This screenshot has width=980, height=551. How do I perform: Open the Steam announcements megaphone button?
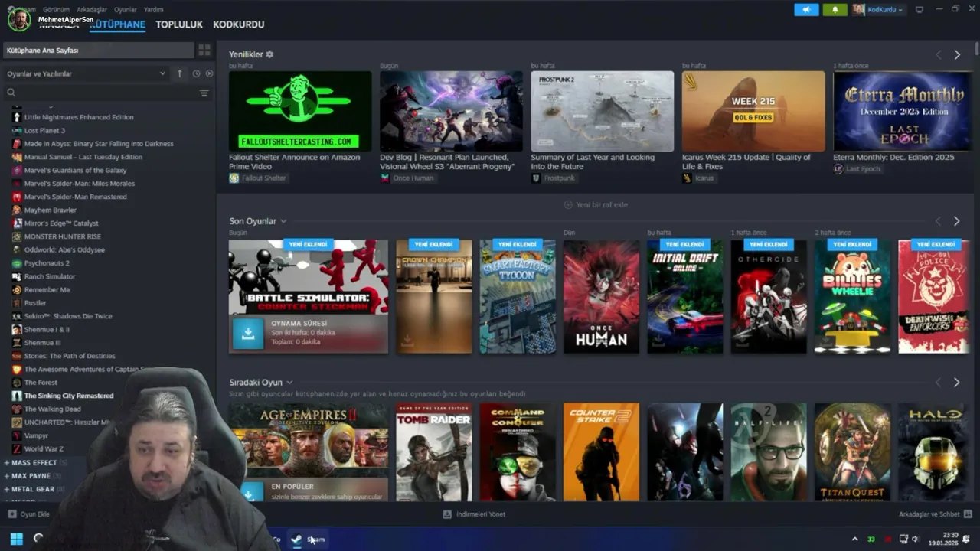point(806,9)
